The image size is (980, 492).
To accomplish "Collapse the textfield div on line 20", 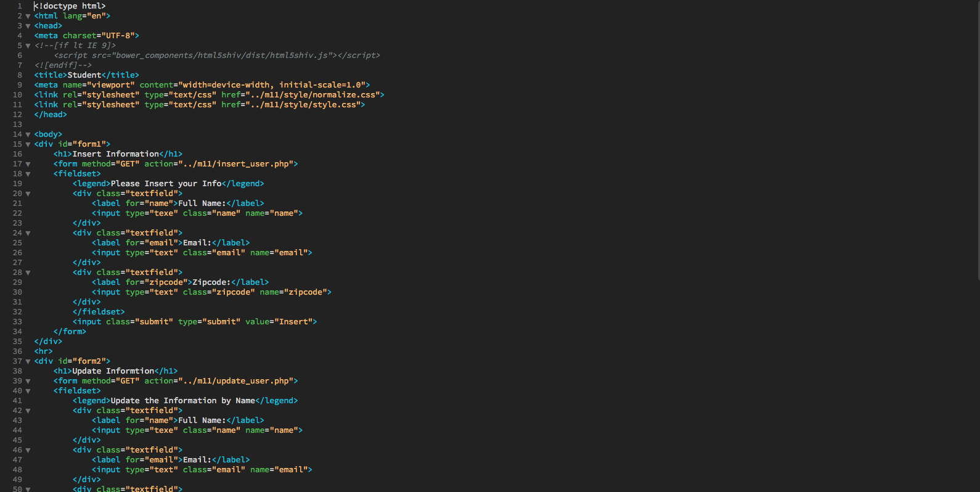I will (28, 194).
